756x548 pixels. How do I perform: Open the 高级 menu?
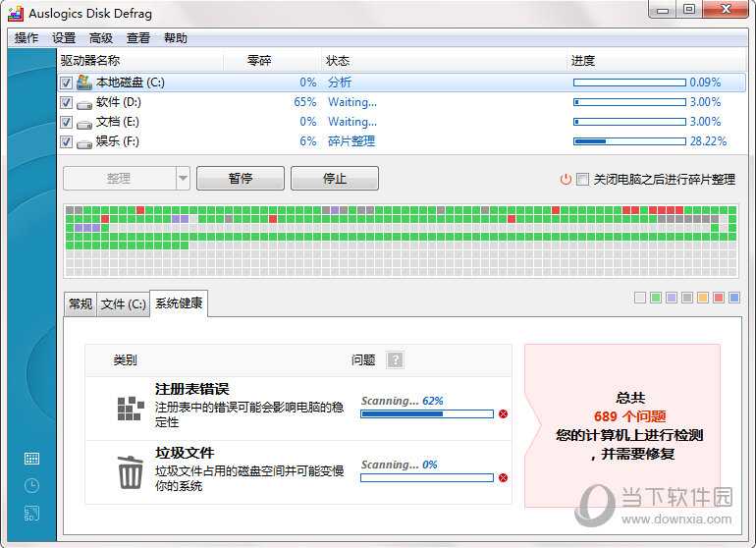[x=101, y=38]
